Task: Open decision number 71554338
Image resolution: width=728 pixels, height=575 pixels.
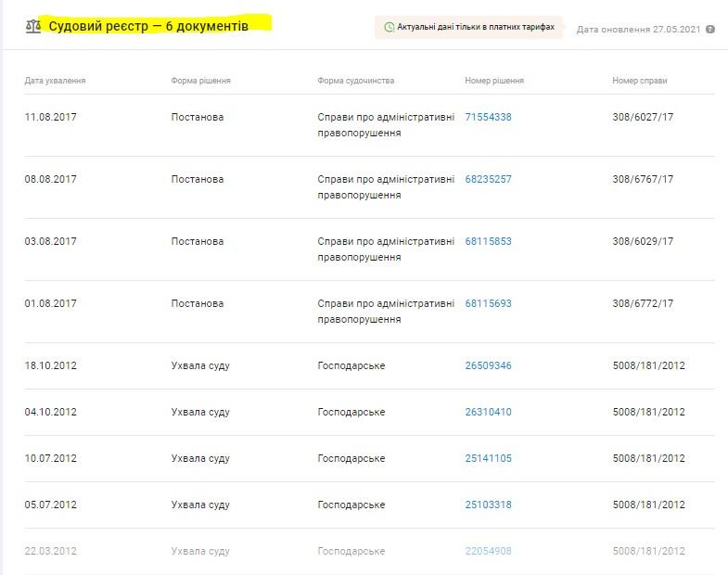Action: coord(488,118)
